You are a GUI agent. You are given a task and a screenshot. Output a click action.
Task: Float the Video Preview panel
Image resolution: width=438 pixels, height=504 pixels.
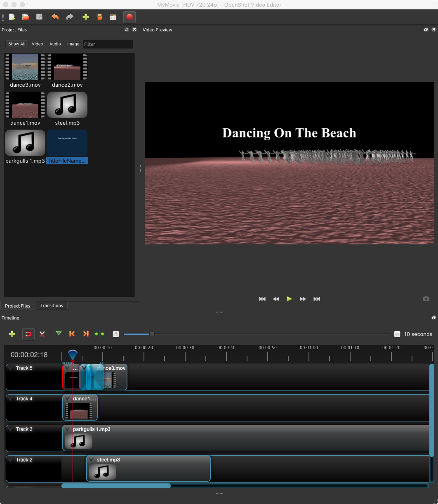426,30
